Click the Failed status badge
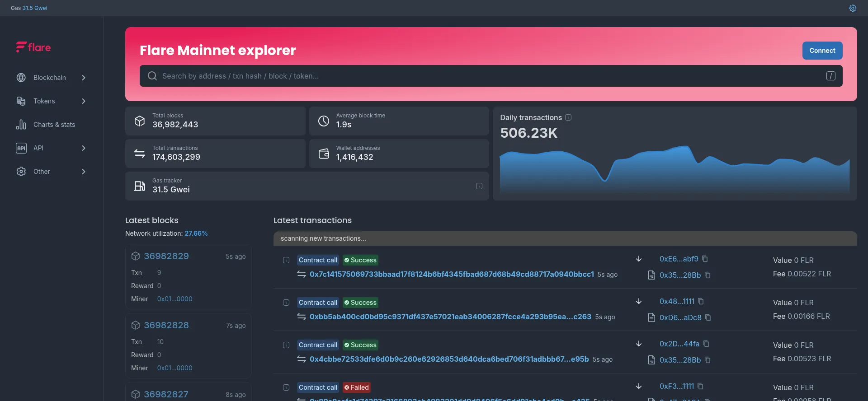 [x=357, y=387]
